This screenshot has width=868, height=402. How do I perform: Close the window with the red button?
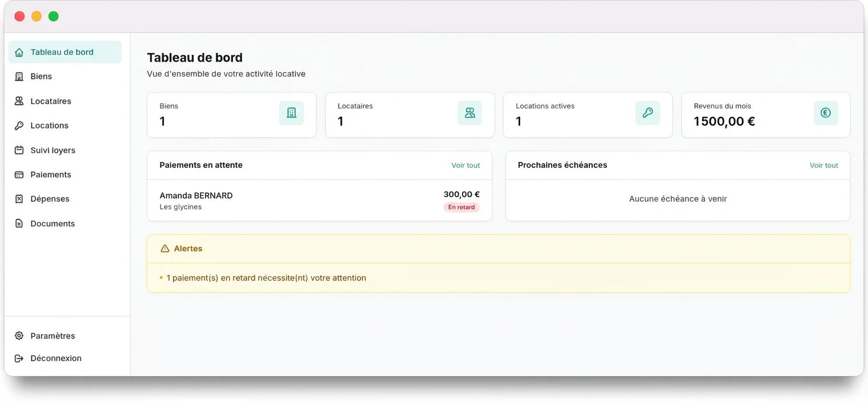coord(19,17)
